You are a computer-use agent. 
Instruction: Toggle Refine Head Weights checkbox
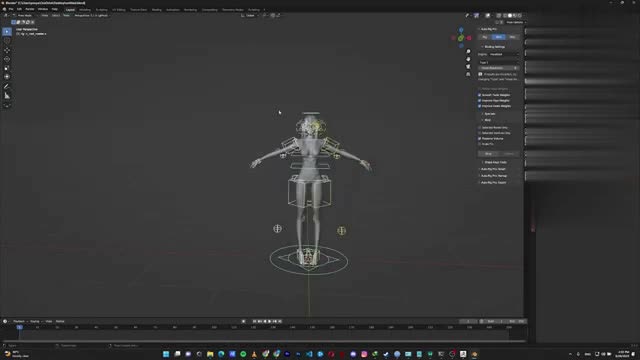click(x=480, y=89)
